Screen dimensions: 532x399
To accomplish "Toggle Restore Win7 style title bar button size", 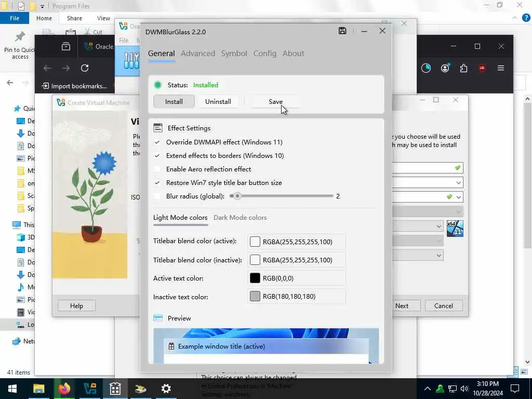I will 157,182.
